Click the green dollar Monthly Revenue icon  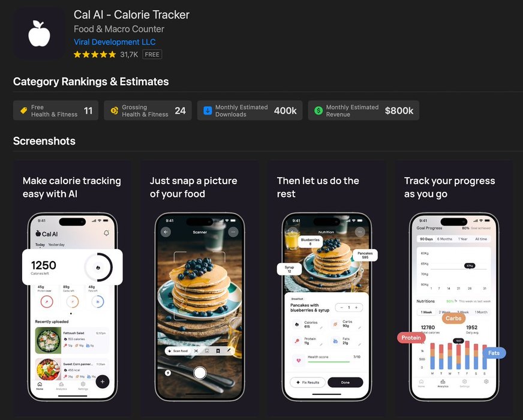click(318, 110)
